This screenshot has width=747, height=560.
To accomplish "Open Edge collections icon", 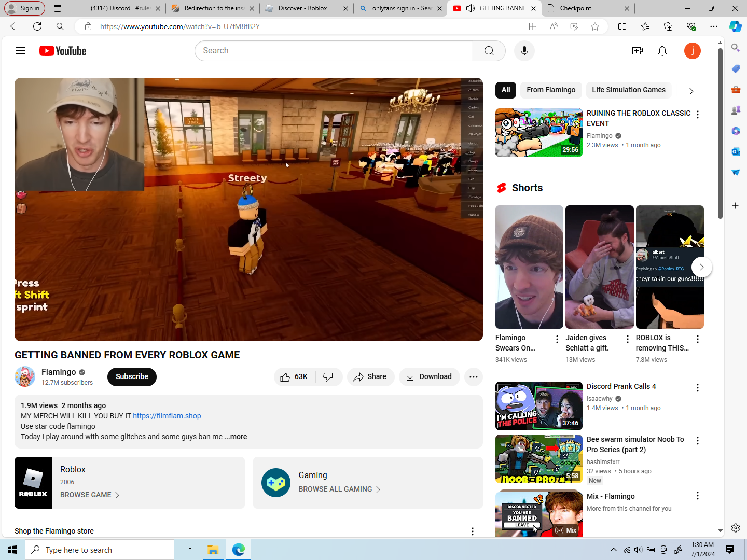I will coord(668,26).
